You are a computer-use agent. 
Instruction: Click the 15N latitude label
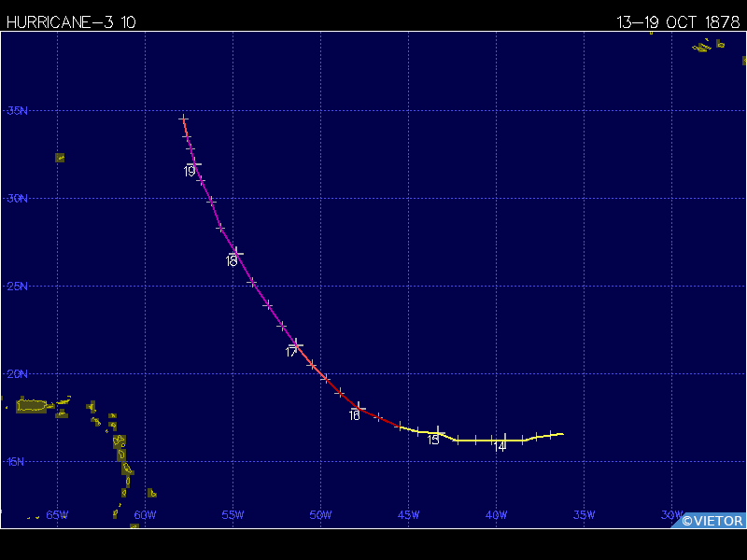point(15,461)
